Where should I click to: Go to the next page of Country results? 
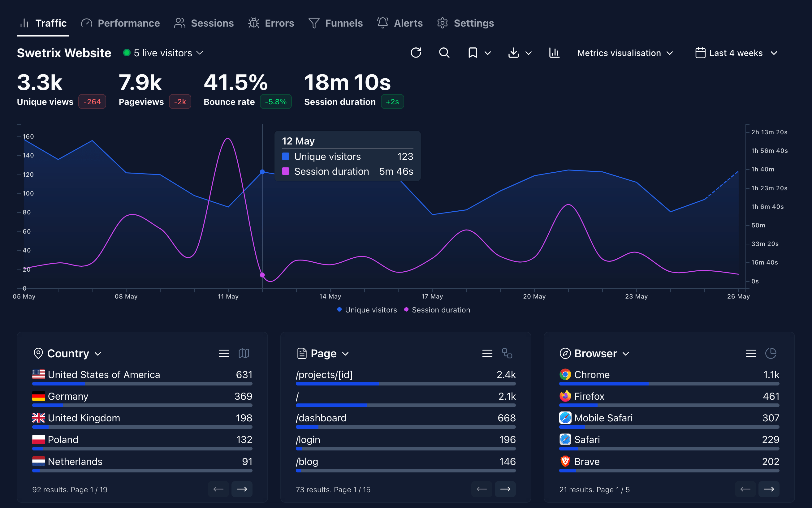242,489
